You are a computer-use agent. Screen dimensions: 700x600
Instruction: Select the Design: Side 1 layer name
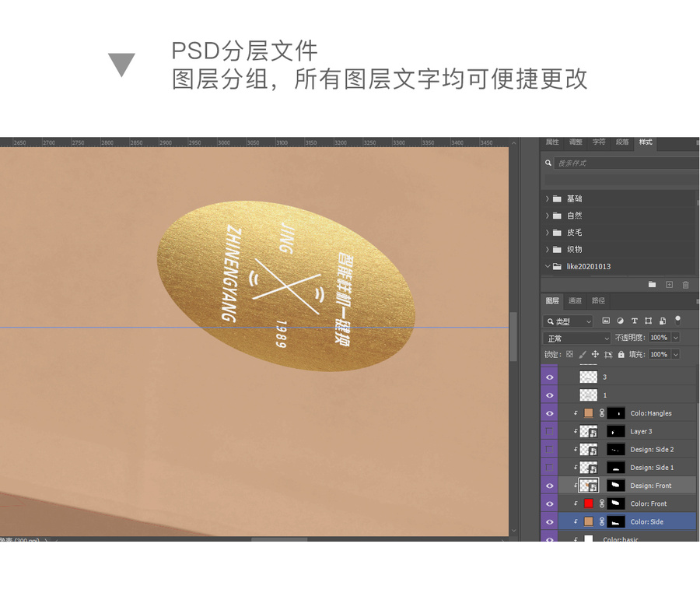click(652, 468)
